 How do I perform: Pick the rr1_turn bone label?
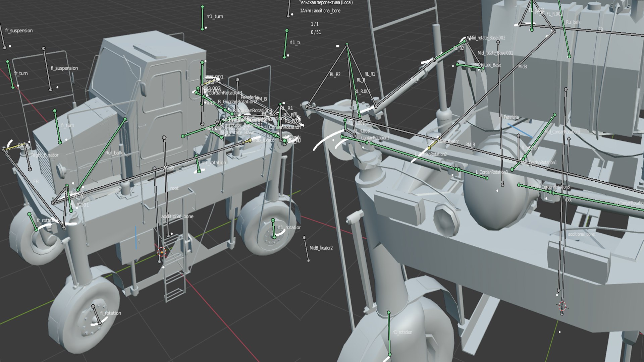[x=215, y=16]
